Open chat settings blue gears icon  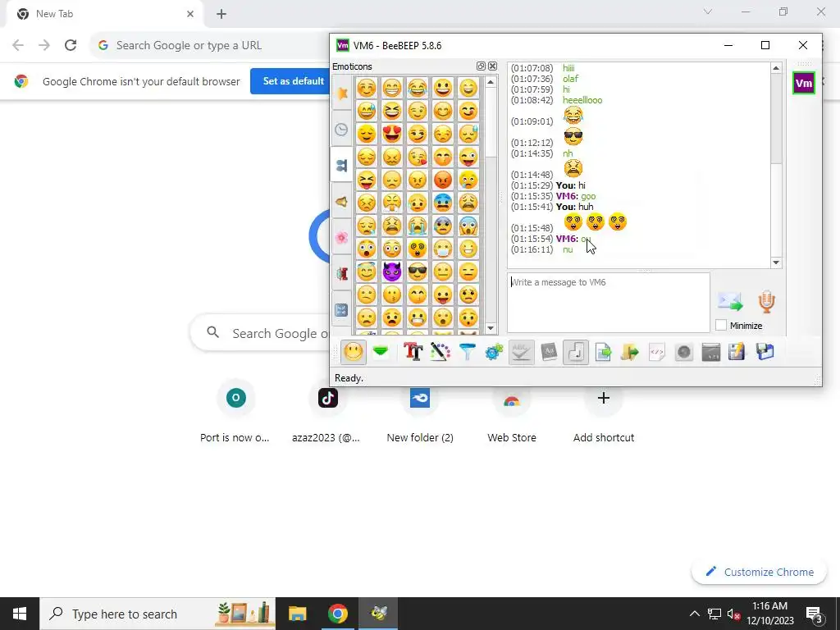click(494, 352)
